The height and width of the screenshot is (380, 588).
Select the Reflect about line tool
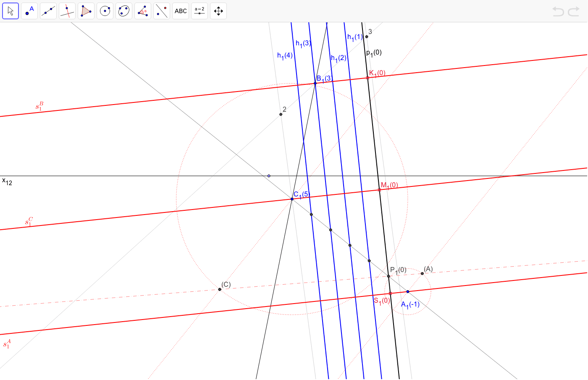pyautogui.click(x=162, y=11)
